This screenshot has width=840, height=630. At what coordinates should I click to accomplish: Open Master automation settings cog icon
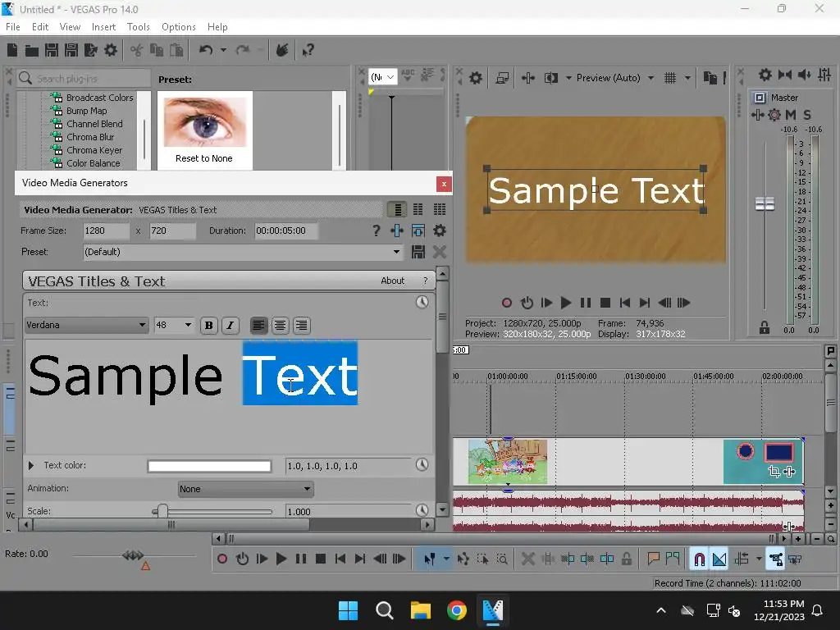(x=774, y=115)
